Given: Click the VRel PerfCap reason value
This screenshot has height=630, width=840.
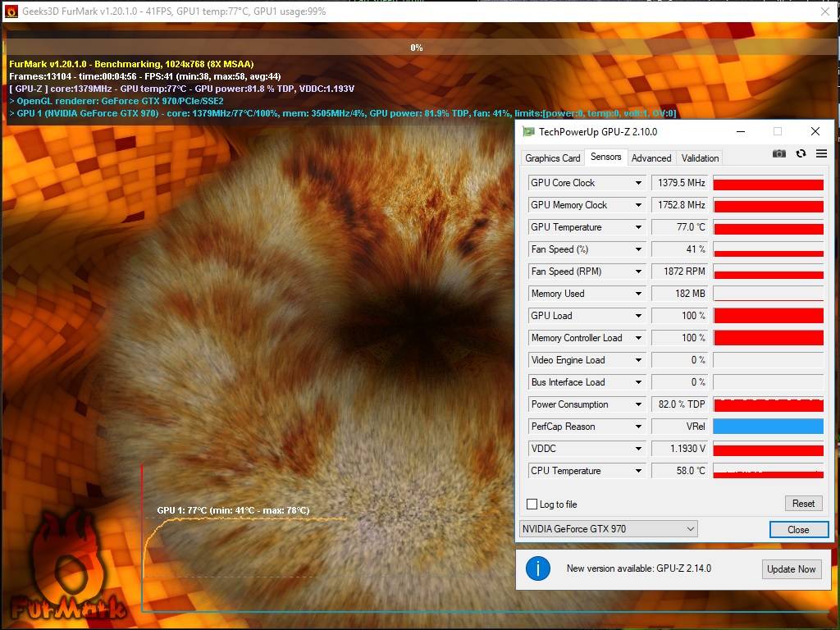Looking at the screenshot, I should 679,427.
